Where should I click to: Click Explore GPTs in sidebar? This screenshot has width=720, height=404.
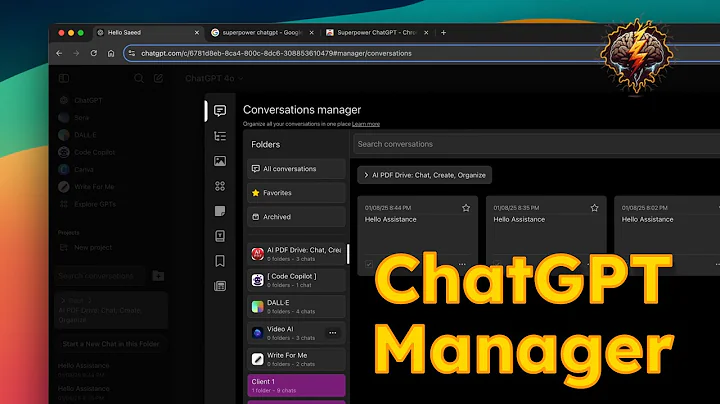click(x=87, y=204)
